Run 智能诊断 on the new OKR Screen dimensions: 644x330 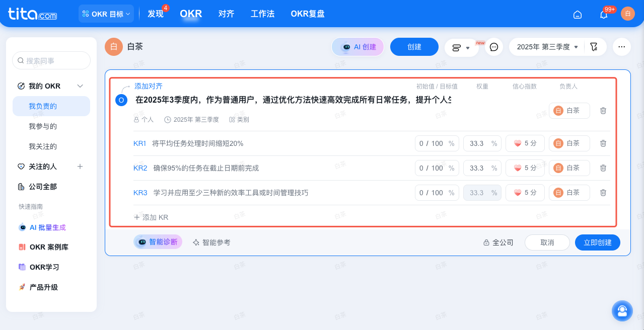coord(158,242)
